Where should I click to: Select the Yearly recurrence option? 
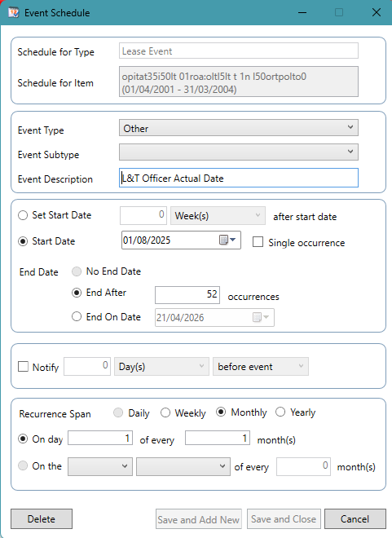click(280, 412)
